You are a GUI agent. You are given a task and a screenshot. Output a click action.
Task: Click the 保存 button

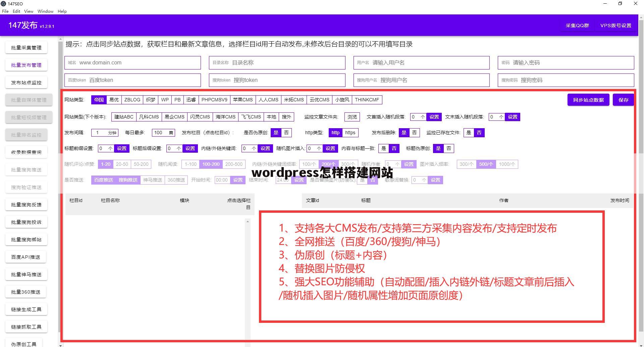pos(623,100)
